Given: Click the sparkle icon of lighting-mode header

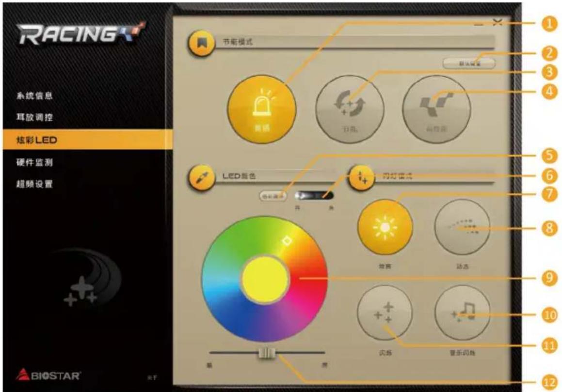Looking at the screenshot, I should point(362,177).
